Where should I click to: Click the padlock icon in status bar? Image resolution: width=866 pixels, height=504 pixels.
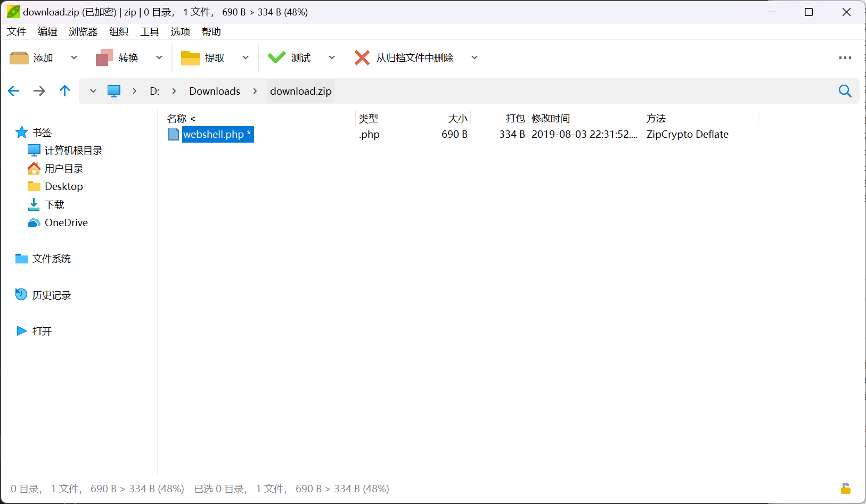846,488
